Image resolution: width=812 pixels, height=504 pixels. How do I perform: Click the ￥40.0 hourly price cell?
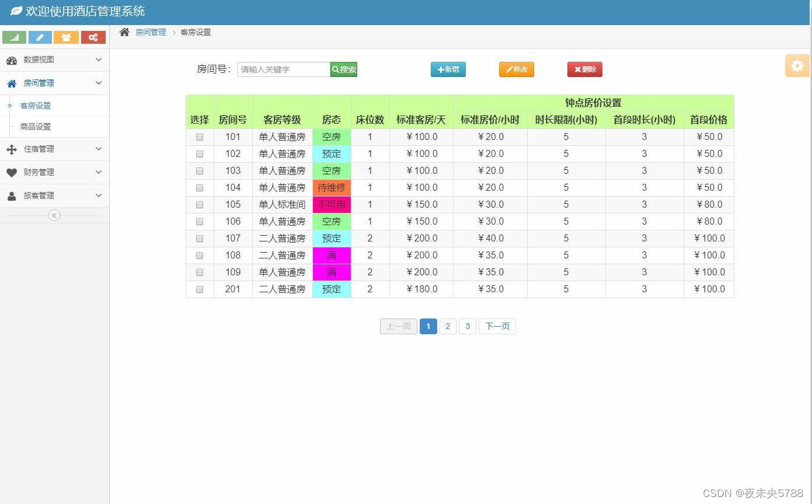click(x=490, y=239)
